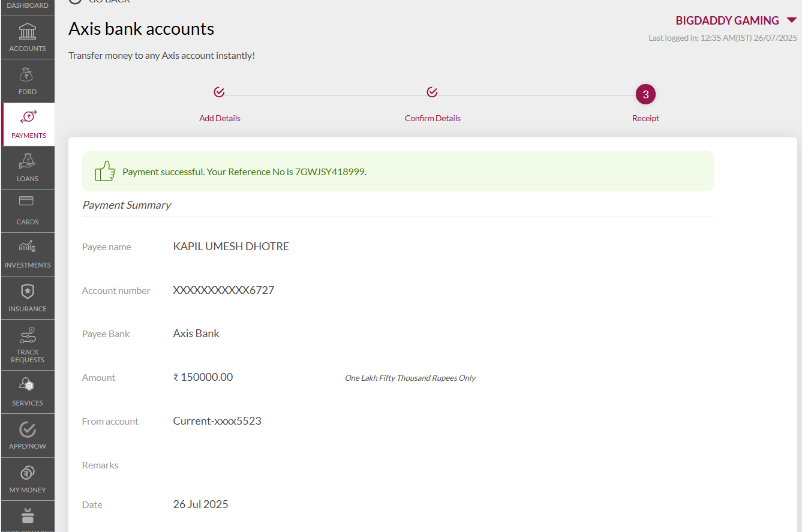Open the Insurance shield icon
The height and width of the screenshot is (532, 802).
pyautogui.click(x=28, y=291)
